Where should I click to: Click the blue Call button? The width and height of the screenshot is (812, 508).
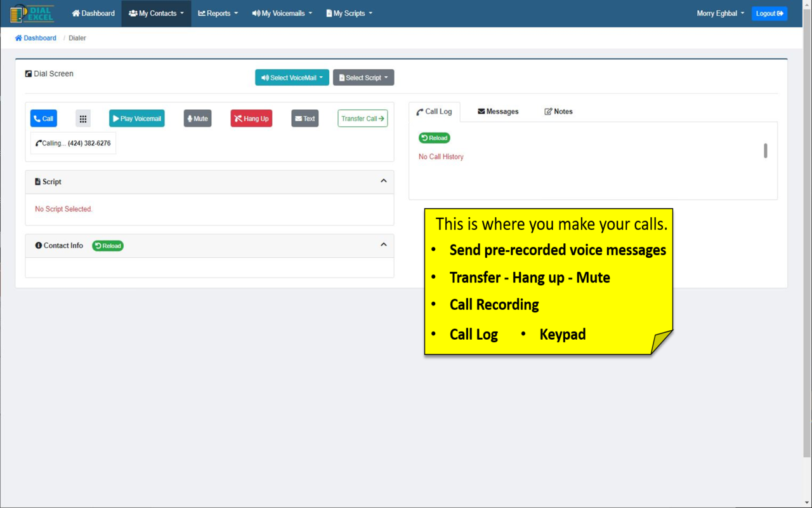[44, 119]
